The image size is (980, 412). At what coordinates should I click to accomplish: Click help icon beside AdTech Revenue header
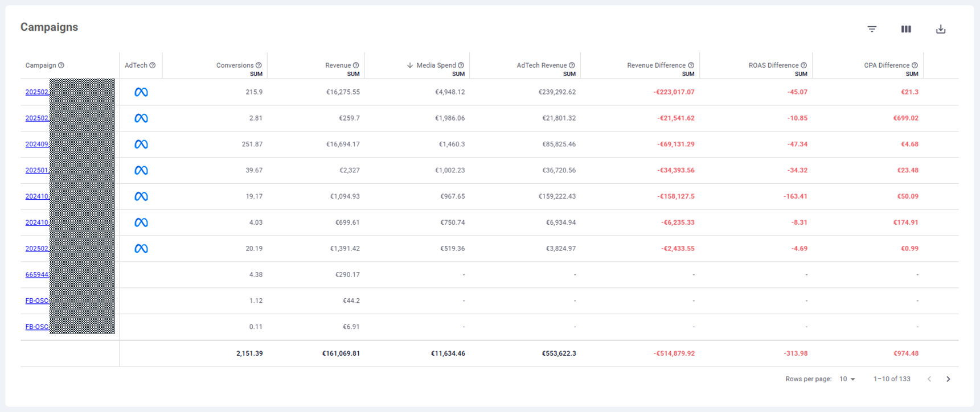(572, 65)
